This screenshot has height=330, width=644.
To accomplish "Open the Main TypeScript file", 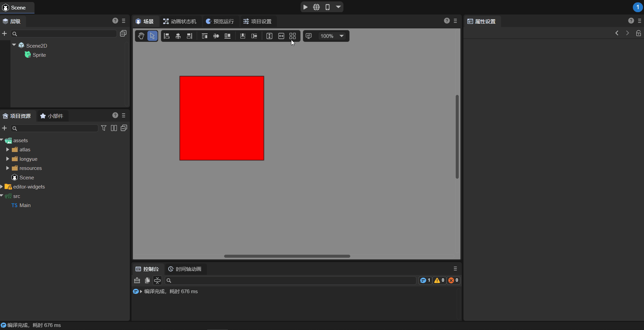I will 25,205.
